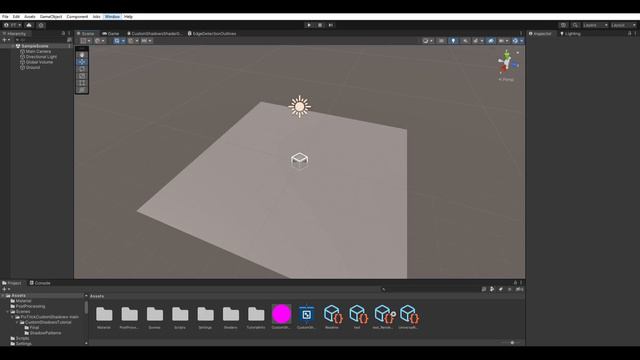This screenshot has width=640, height=360.
Task: Open the Assets menu
Action: (x=30, y=17)
